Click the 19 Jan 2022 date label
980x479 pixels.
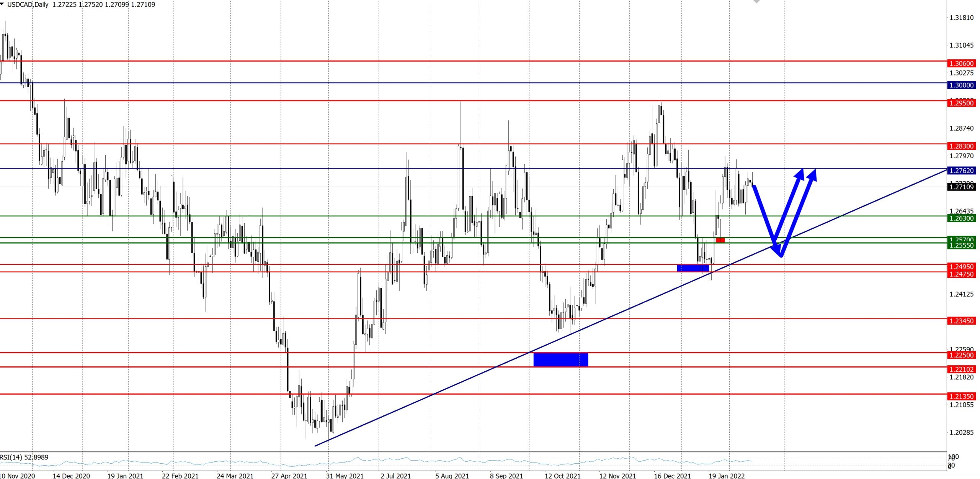(x=727, y=476)
